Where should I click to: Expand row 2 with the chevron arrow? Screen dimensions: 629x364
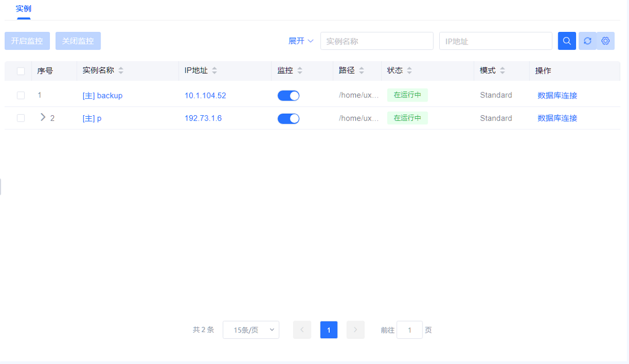point(43,117)
